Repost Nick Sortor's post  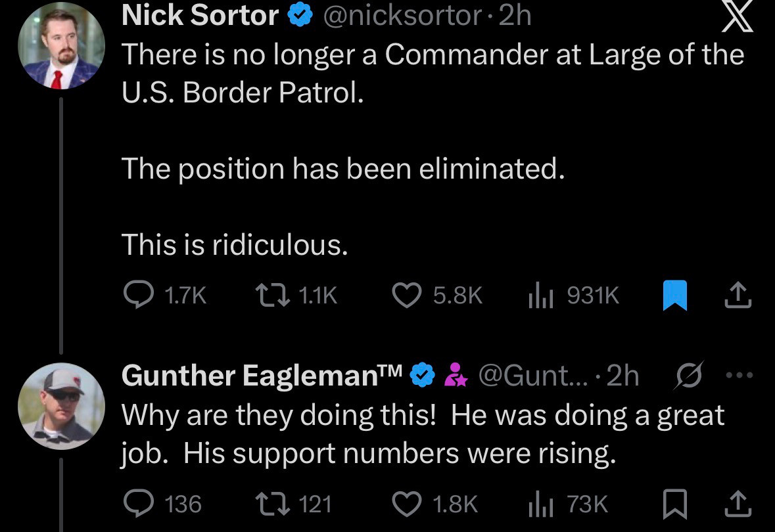(x=272, y=296)
